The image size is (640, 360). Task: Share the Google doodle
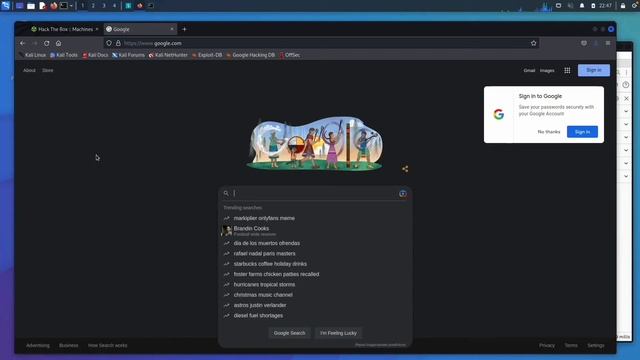[x=405, y=169]
